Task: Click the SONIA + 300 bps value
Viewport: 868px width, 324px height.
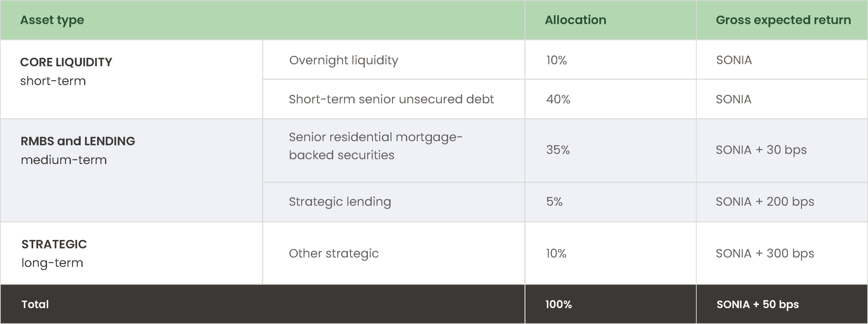Action: tap(765, 254)
